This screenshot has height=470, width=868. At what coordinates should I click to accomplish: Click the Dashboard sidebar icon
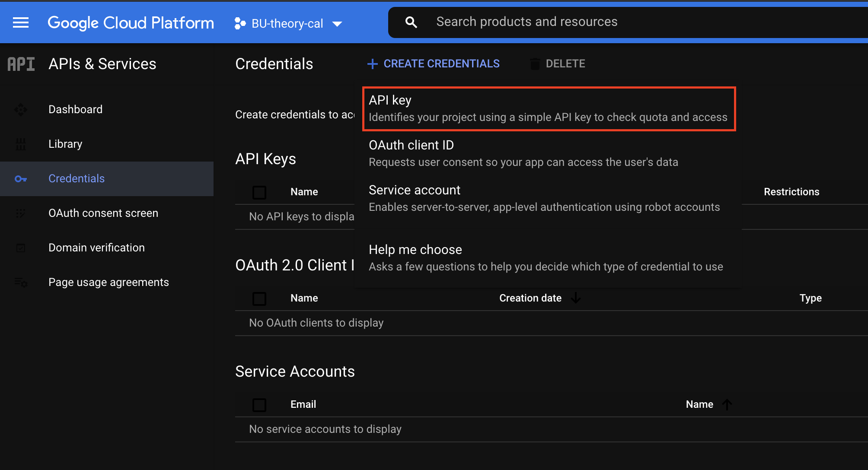(20, 110)
